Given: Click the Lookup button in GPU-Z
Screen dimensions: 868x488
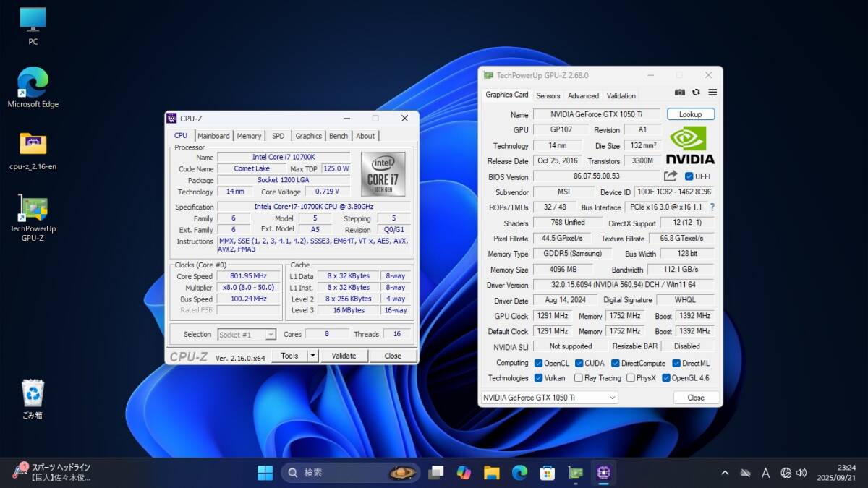Looking at the screenshot, I should click(x=690, y=114).
